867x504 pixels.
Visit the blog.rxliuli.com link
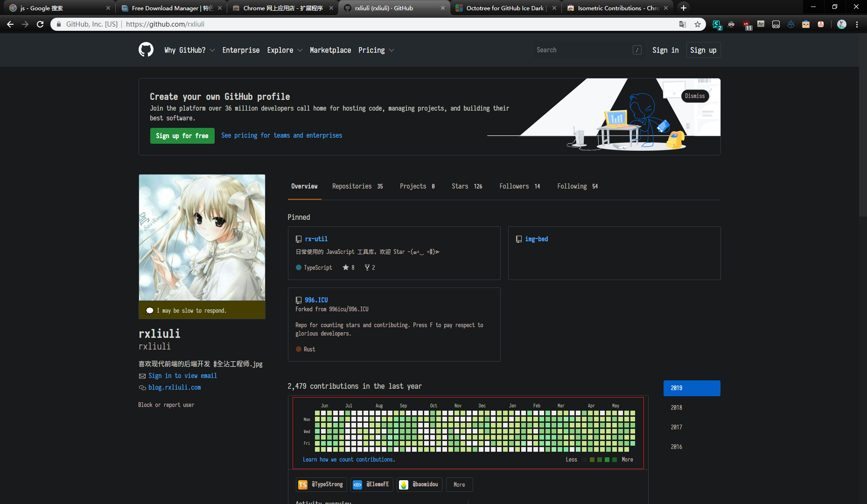pos(175,387)
